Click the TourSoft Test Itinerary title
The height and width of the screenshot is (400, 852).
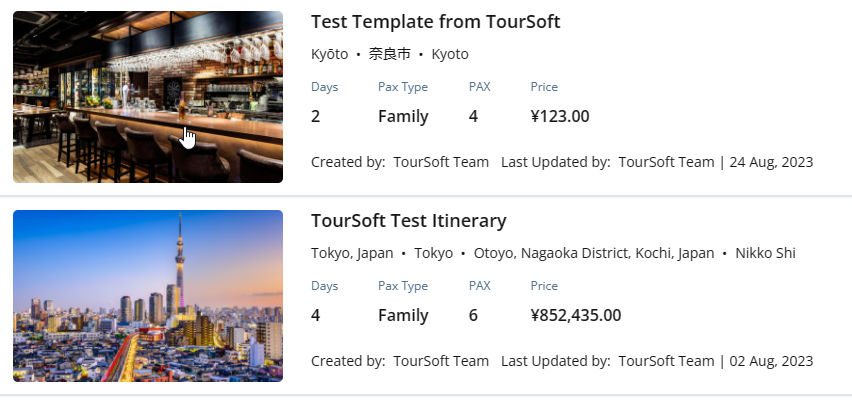click(x=409, y=221)
